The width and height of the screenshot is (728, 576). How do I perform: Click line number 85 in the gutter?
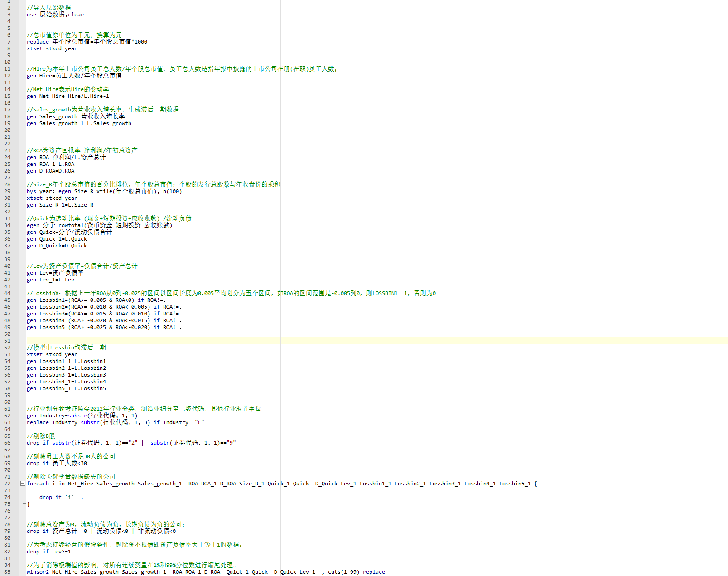[x=7, y=572]
